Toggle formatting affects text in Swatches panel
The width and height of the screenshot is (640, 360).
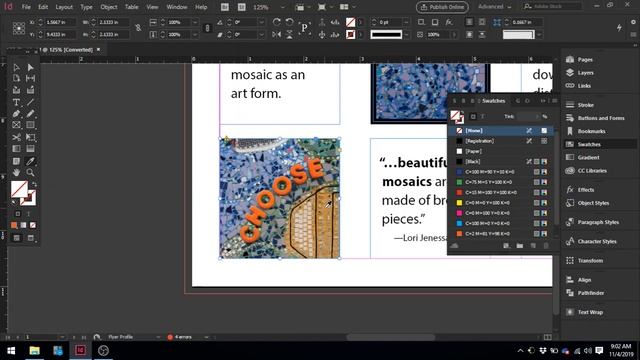click(483, 116)
